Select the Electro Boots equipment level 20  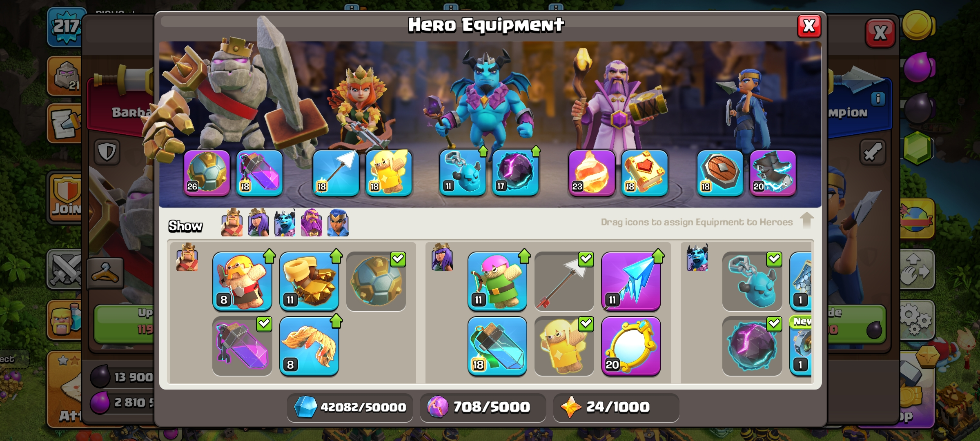(x=773, y=173)
